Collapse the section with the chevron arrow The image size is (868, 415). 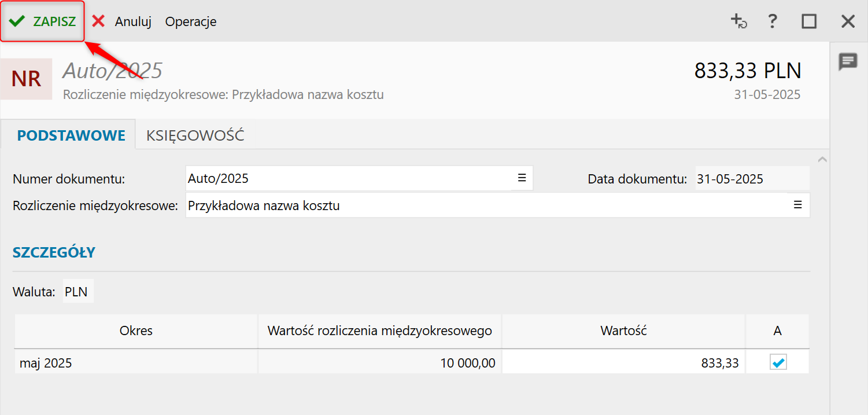click(822, 159)
